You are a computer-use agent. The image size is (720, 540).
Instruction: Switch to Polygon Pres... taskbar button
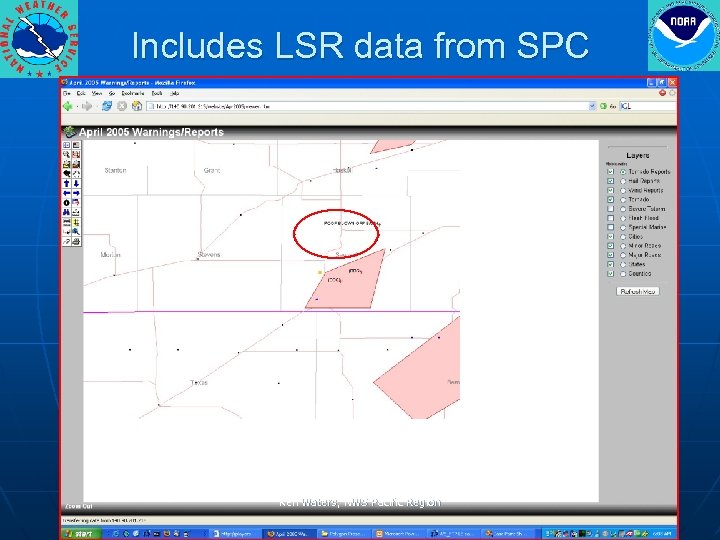click(343, 534)
